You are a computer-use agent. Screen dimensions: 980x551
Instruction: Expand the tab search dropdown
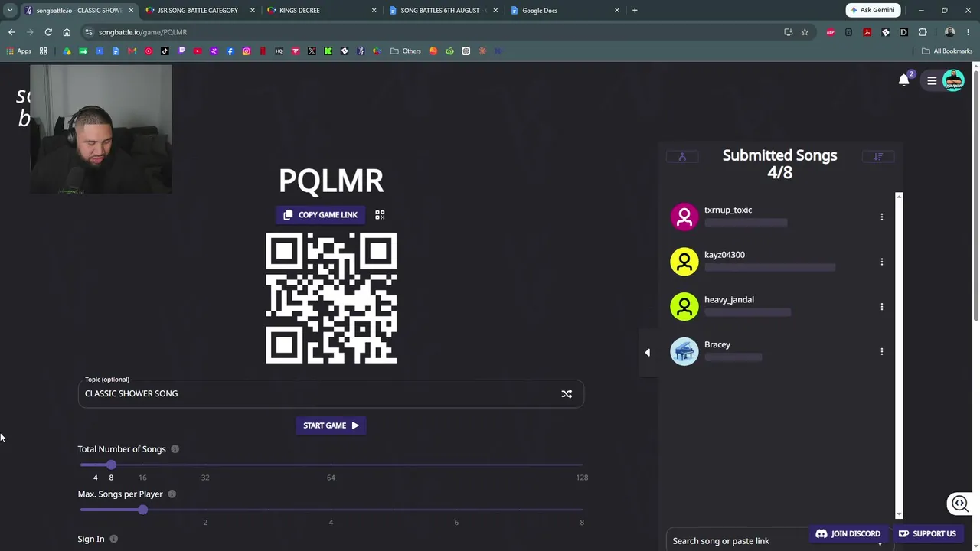coord(10,11)
